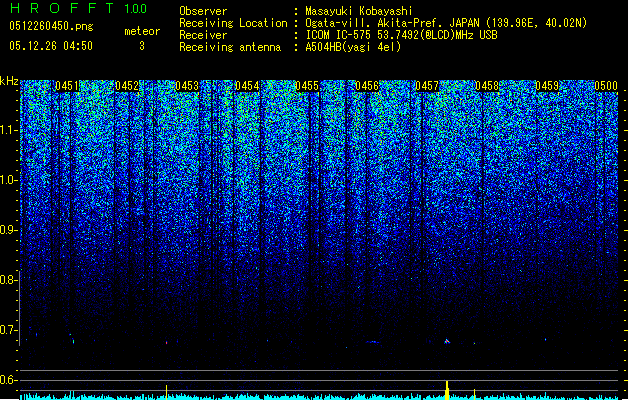Image resolution: width=629 pixels, height=400 pixels.
Task: Click the small echo dot near 0451
Action: click(73, 341)
